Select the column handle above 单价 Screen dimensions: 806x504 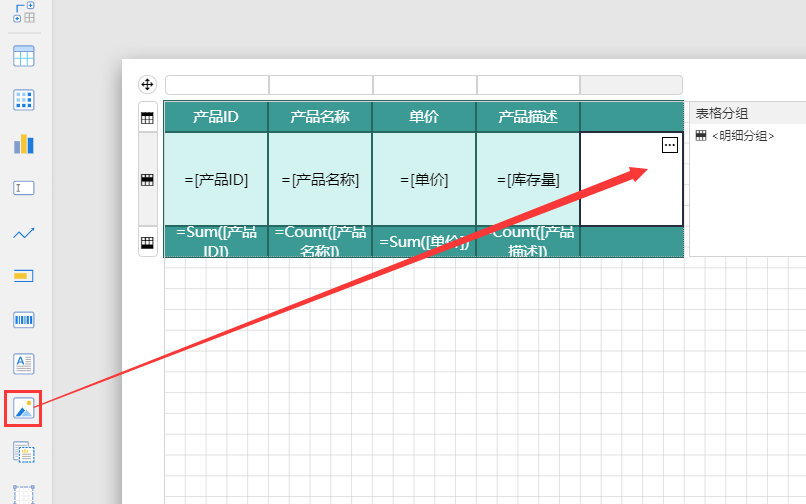pyautogui.click(x=425, y=85)
